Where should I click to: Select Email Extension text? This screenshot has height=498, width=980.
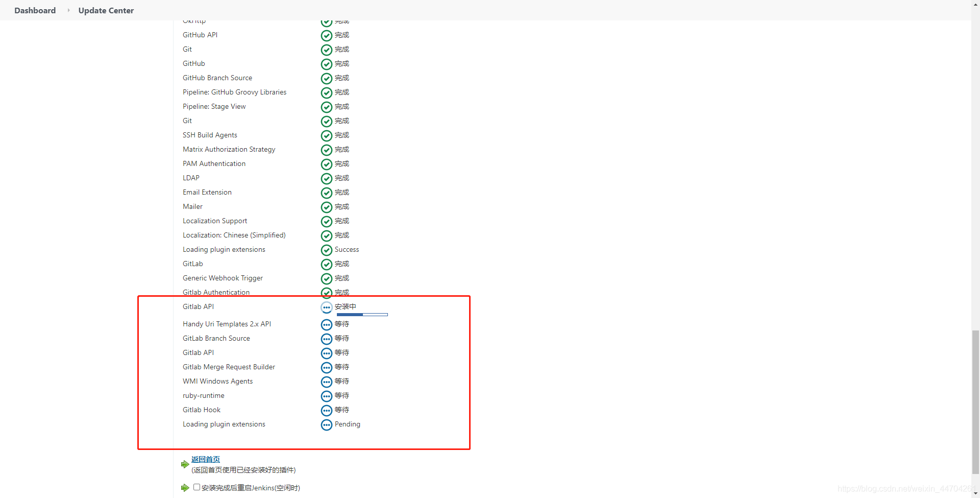[207, 192]
